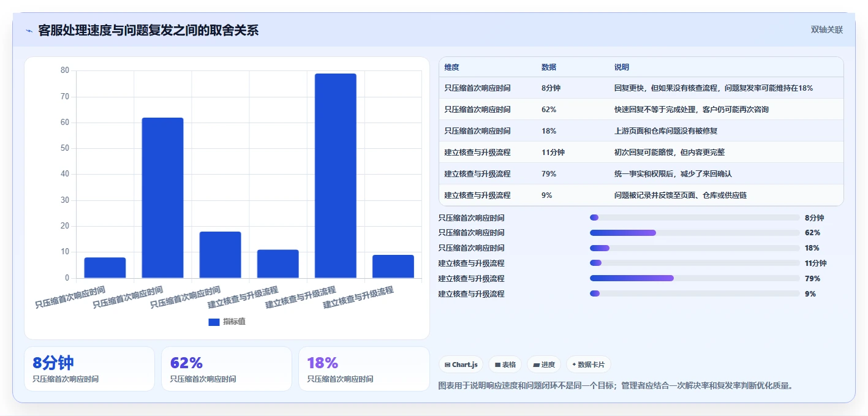The height and width of the screenshot is (416, 868).
Task: Click the lightning icon beside the title
Action: pyautogui.click(x=29, y=30)
